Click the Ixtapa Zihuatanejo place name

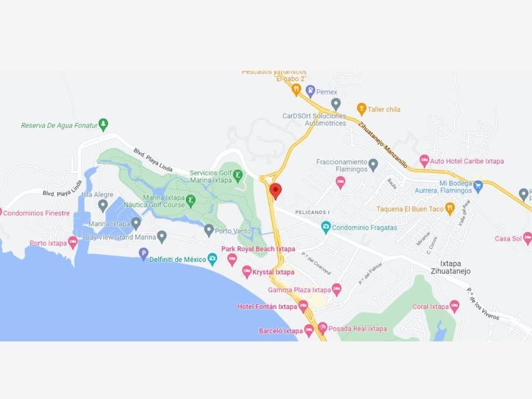point(450,267)
